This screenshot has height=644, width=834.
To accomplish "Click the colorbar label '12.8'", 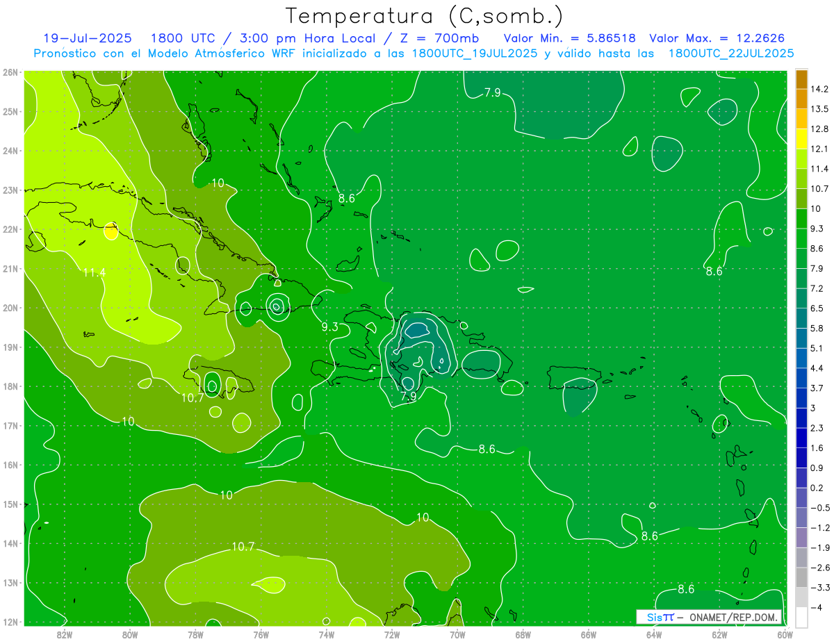I will tap(820, 129).
